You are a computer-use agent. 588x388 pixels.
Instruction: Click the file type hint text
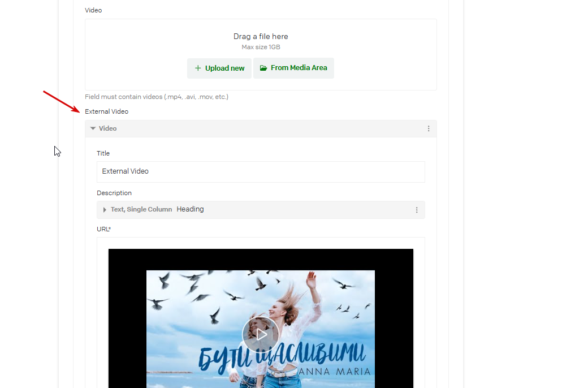(x=157, y=97)
